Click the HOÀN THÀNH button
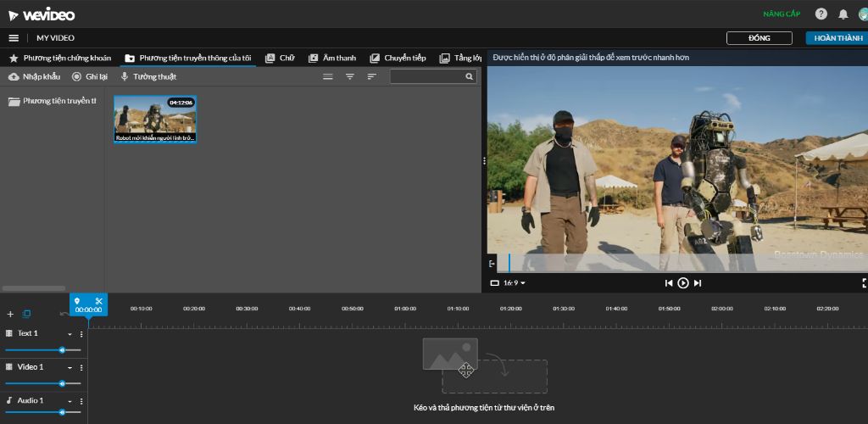Viewport: 868px width, 424px height. [837, 38]
